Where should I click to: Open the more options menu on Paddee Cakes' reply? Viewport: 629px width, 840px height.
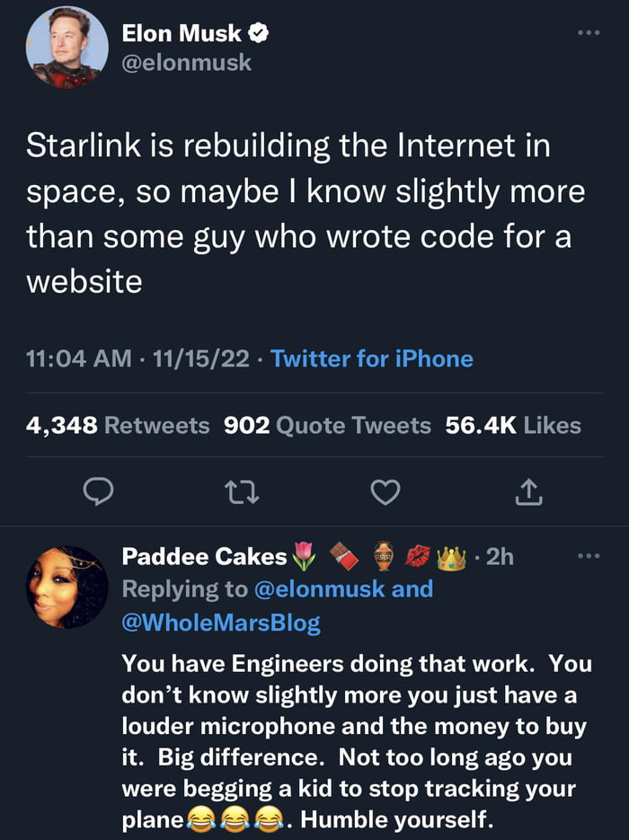[589, 556]
